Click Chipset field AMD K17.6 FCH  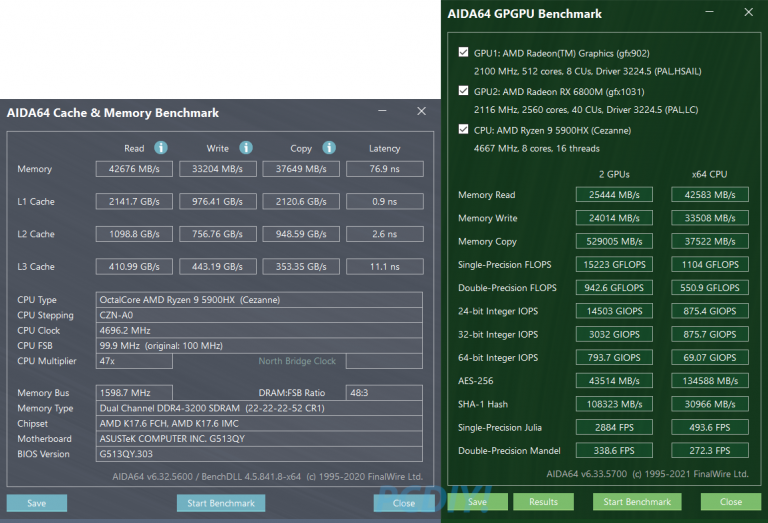pyautogui.click(x=259, y=424)
